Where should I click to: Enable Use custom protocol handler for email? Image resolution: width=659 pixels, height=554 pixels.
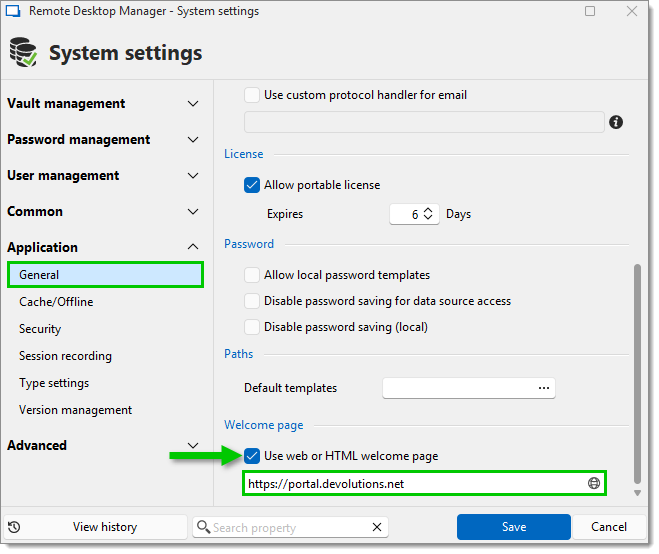pyautogui.click(x=252, y=95)
